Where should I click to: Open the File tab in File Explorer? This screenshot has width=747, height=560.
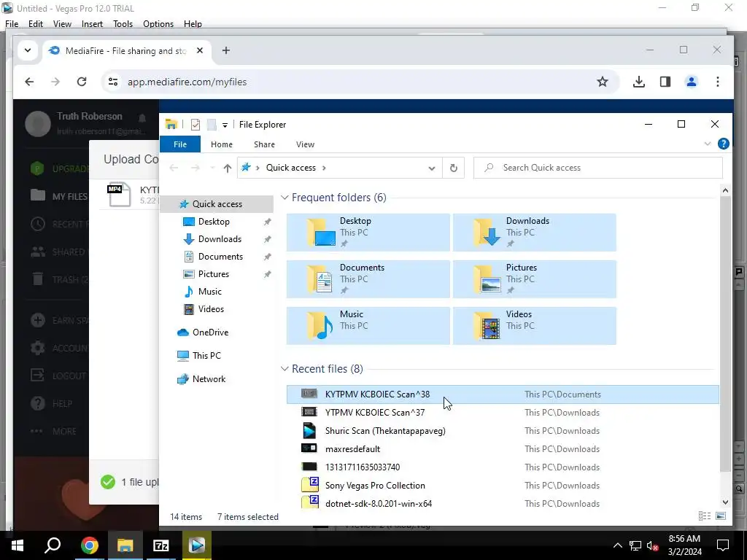(180, 144)
